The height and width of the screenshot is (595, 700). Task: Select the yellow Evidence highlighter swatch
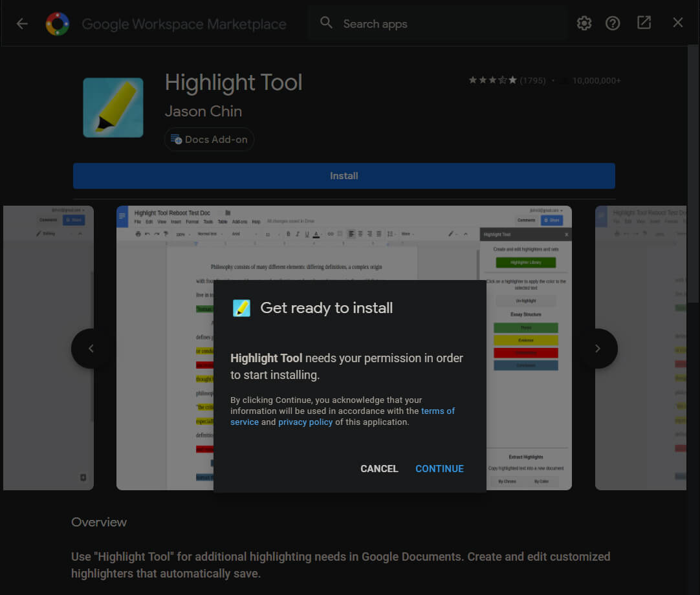tap(526, 340)
